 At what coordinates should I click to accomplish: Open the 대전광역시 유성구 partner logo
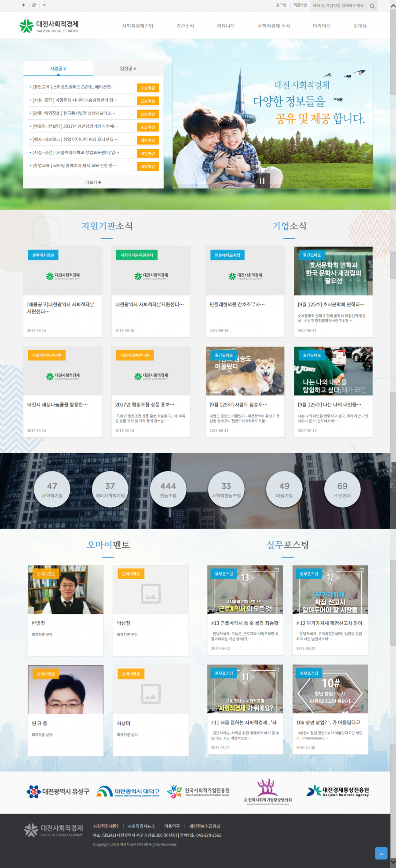coord(58,791)
